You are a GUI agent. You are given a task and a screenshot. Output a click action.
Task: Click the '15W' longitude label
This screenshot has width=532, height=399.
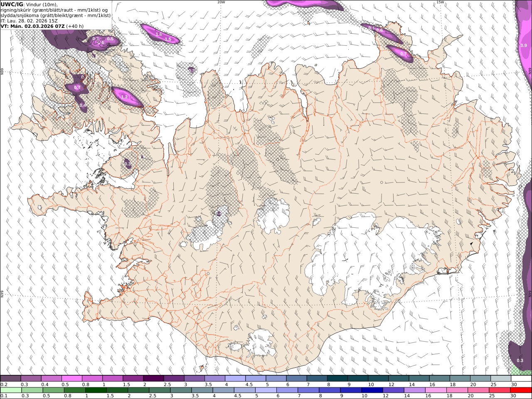pos(440,2)
